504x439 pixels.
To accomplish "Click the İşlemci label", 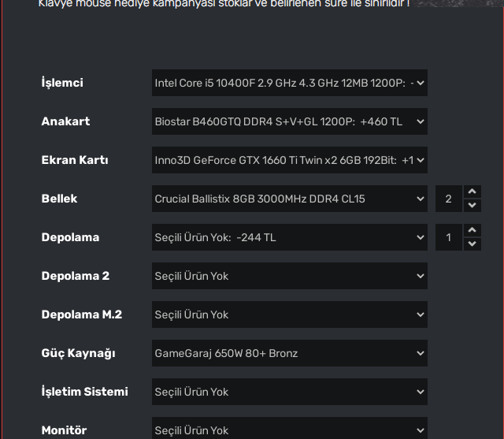I will (62, 83).
